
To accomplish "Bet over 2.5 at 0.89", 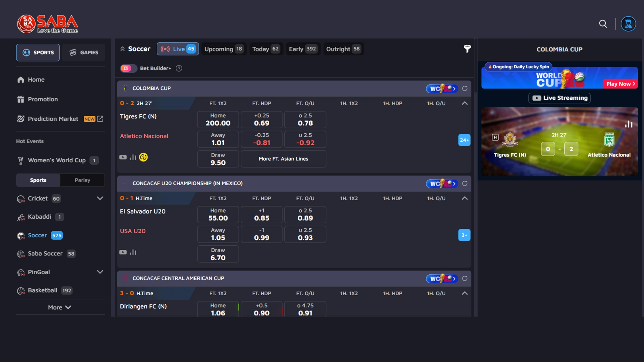I will (x=305, y=215).
